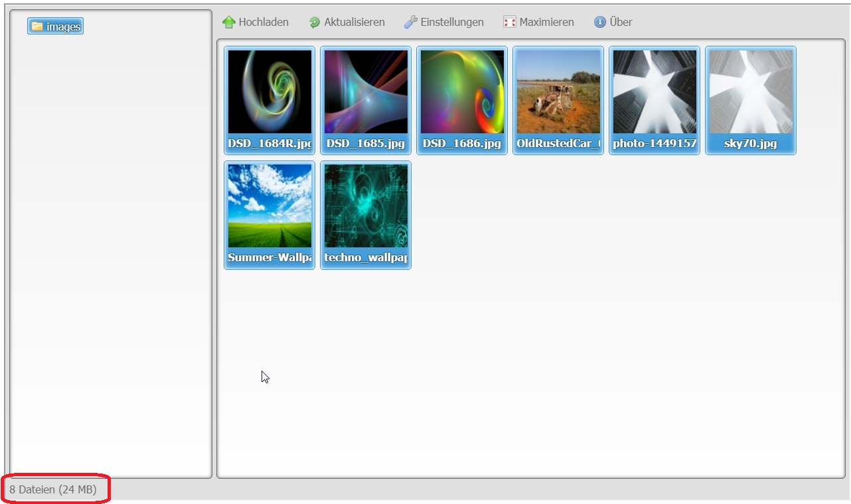Select the techno_wallpaper thumbnail

coord(366,206)
